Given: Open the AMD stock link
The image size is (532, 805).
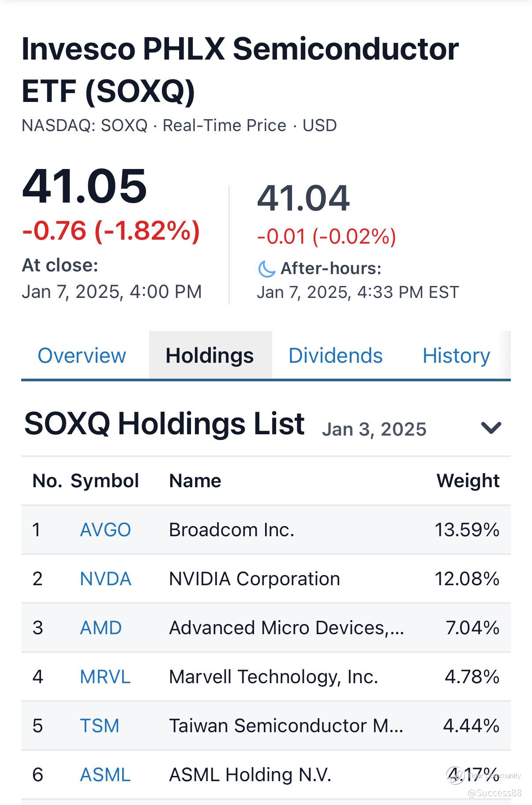Looking at the screenshot, I should [101, 628].
